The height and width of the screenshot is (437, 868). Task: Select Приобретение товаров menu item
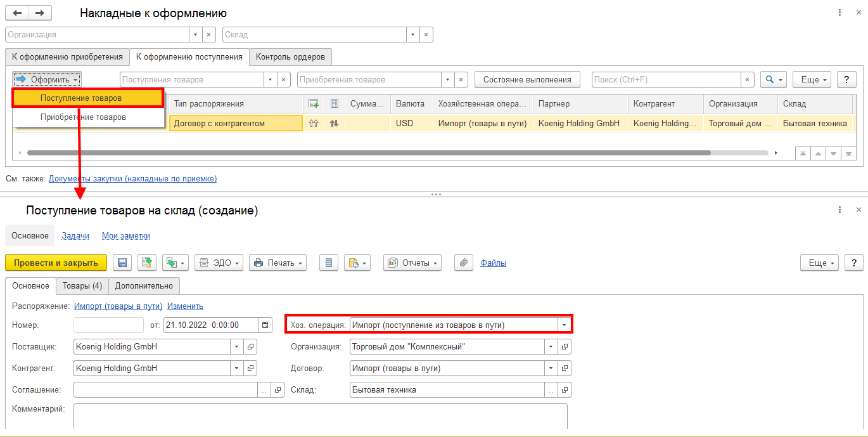pos(83,117)
